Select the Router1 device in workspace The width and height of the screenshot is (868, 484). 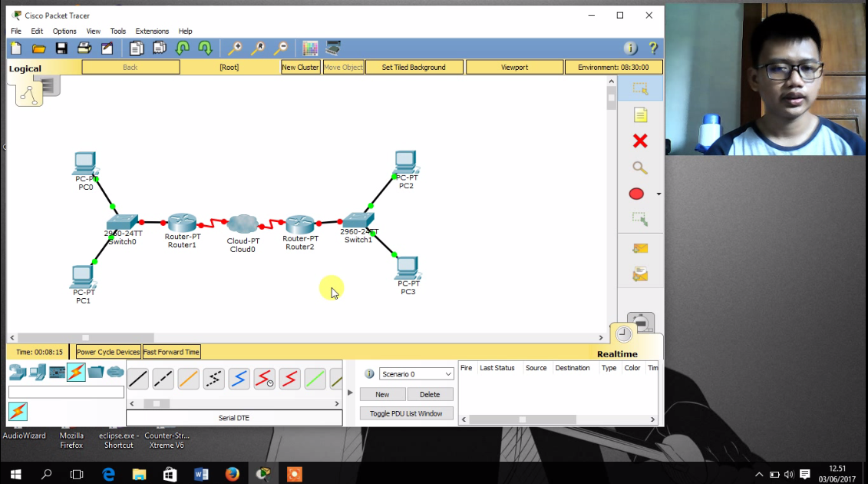pos(182,223)
